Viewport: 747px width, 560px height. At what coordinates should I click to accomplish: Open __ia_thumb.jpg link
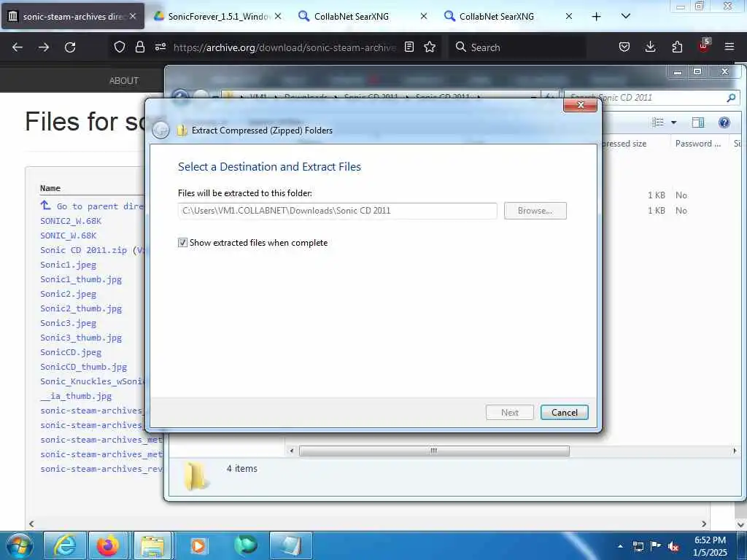coord(76,396)
